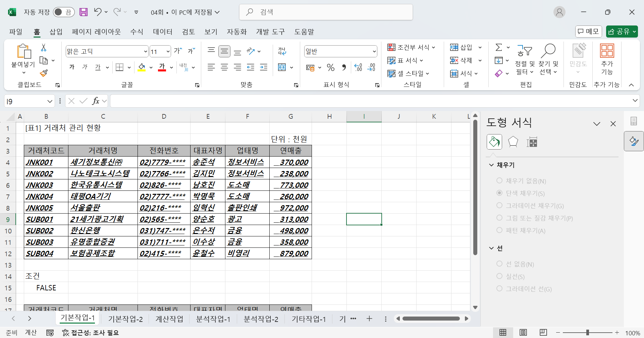Collapse the 채우기 section
Viewport: 644px width, 338px height.
491,165
